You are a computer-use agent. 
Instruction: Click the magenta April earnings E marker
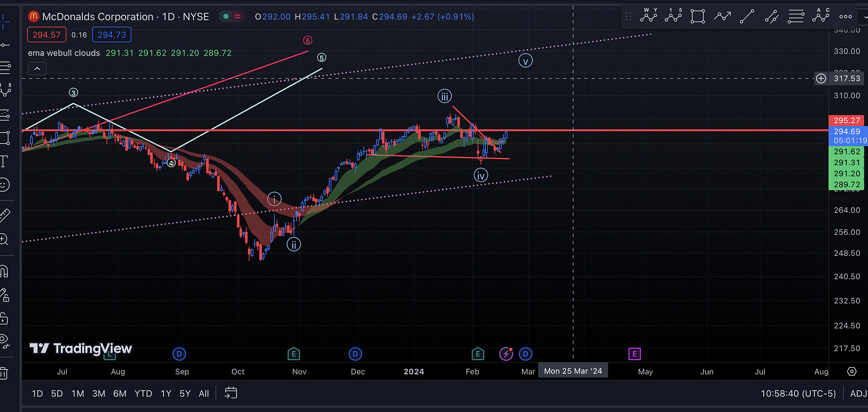(x=634, y=354)
